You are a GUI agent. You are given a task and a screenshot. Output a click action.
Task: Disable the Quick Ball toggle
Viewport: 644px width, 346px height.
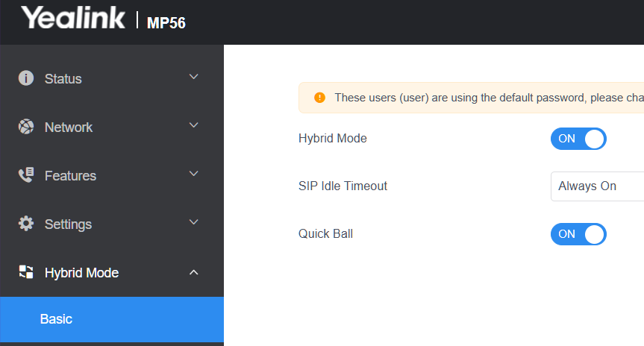point(578,234)
